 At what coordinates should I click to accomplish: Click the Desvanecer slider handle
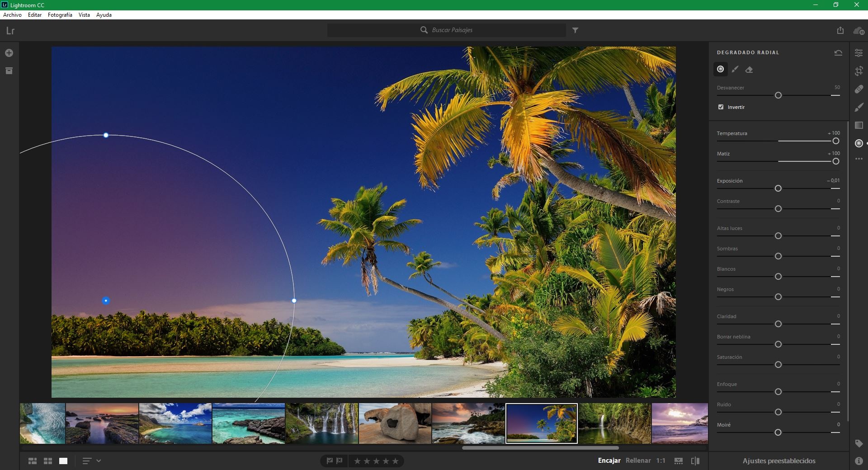click(x=778, y=95)
